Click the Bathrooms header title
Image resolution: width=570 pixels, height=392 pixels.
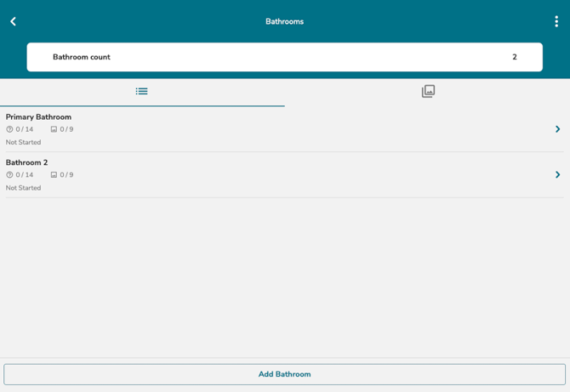coord(284,21)
